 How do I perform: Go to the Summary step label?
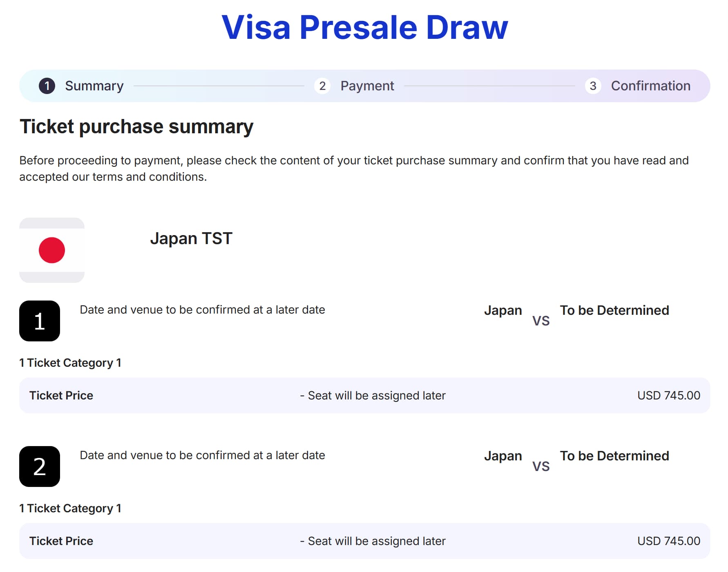click(x=94, y=86)
